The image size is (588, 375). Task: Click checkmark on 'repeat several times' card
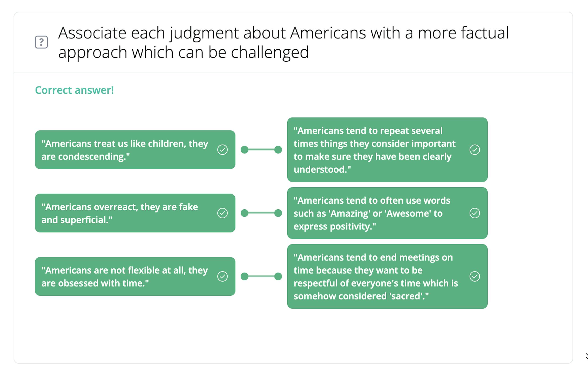coord(475,150)
